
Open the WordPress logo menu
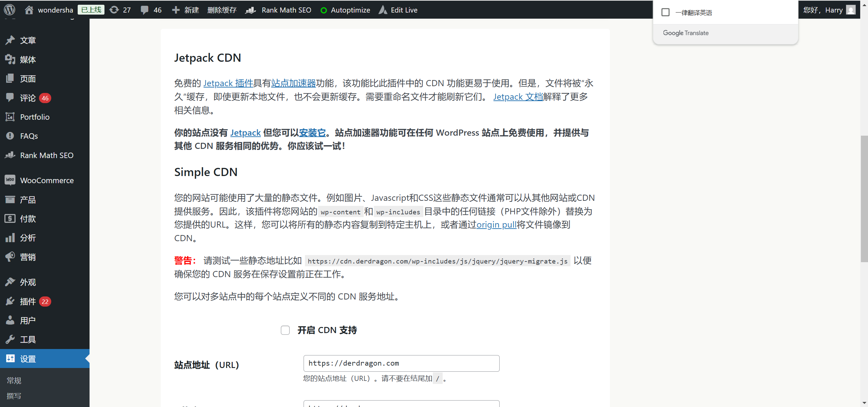click(x=9, y=9)
